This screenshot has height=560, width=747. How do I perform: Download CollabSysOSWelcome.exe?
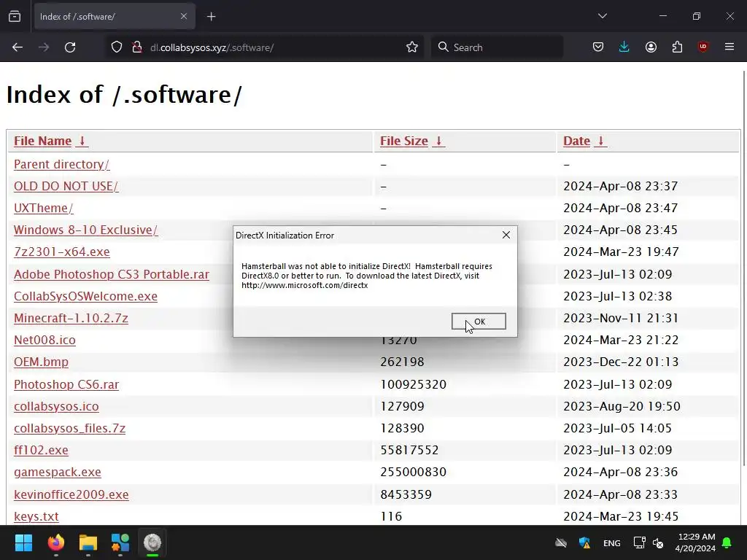pyautogui.click(x=86, y=296)
